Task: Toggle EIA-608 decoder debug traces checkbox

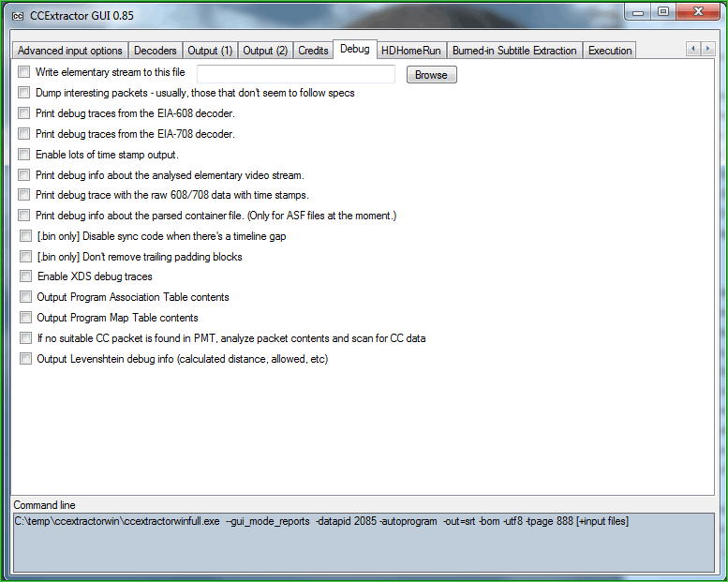Action: (x=24, y=113)
